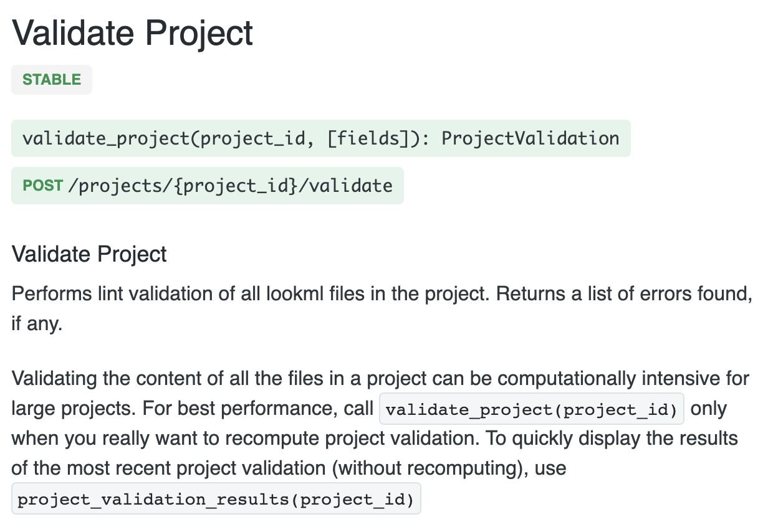Click the large Validate Project page title

point(132,33)
